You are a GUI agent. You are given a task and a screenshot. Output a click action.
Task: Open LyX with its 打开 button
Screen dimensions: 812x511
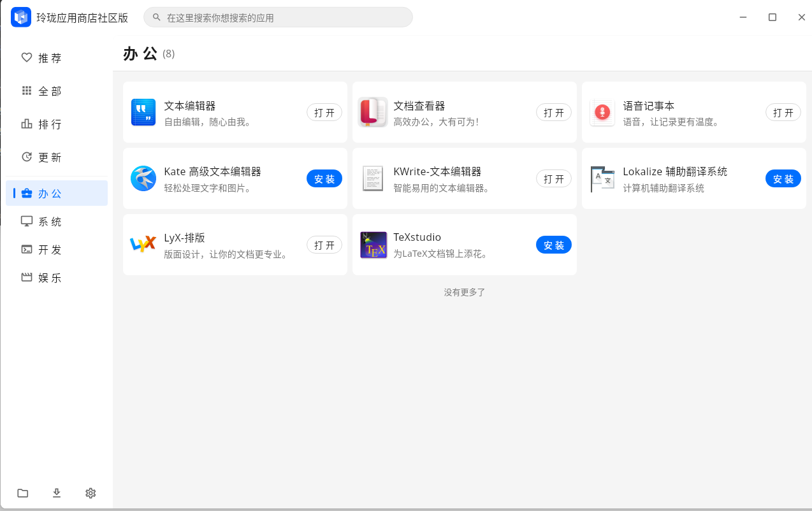324,245
